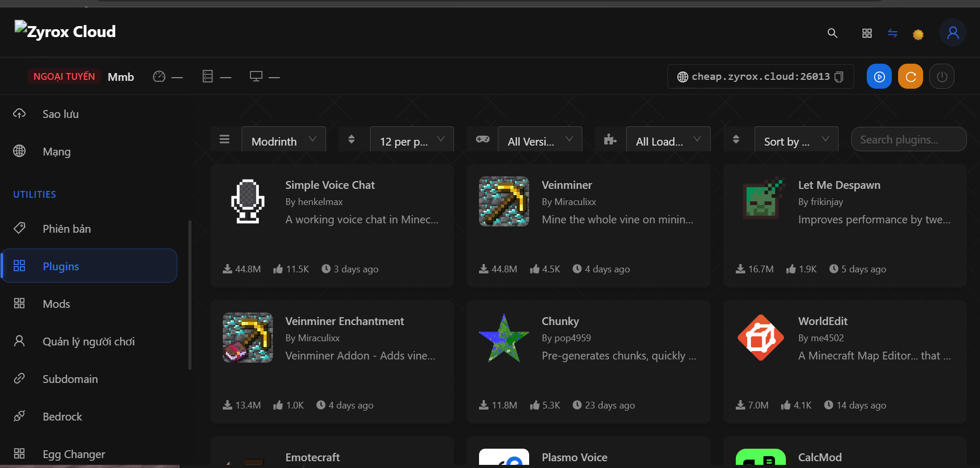Expand the Modrinth source dropdown
The height and width of the screenshot is (468, 980).
coord(283,141)
